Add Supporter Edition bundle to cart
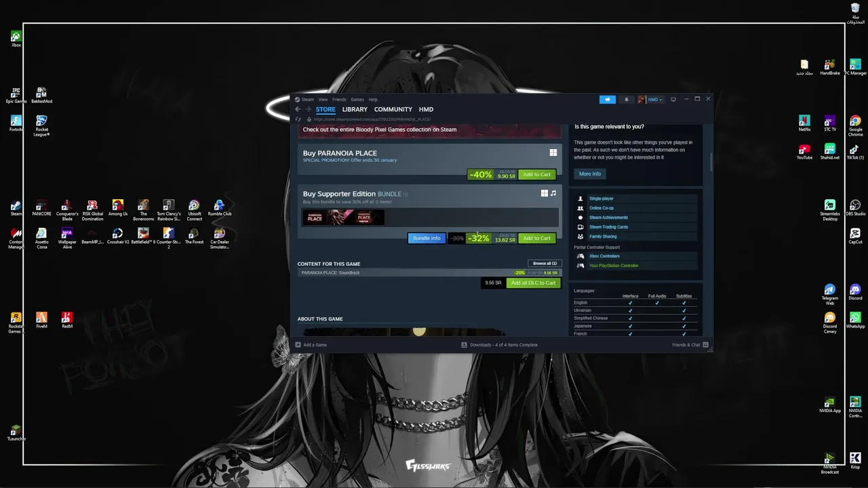Screen dimensions: 868x488 [537, 239]
